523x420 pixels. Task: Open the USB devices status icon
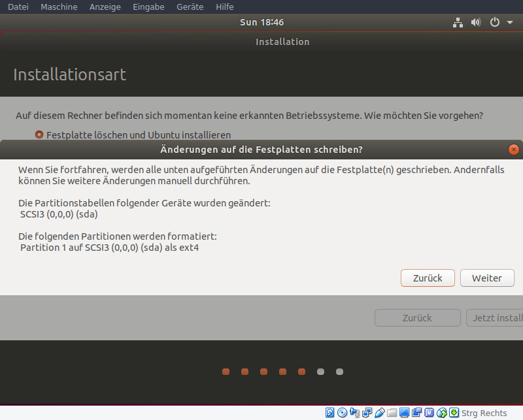click(x=380, y=413)
